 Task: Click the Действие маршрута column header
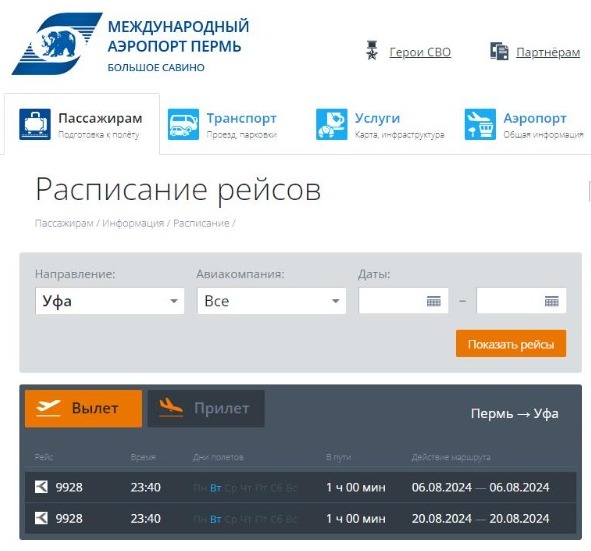451,457
